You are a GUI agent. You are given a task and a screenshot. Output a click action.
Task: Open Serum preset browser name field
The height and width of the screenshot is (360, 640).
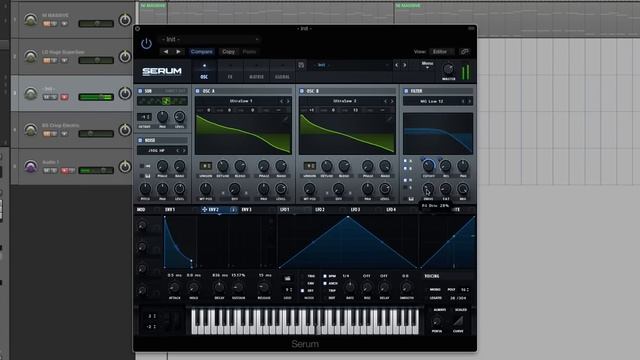tap(350, 65)
